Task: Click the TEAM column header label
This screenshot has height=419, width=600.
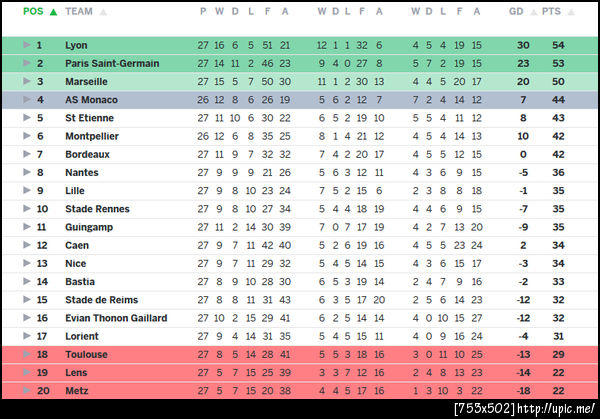Action: (x=79, y=11)
